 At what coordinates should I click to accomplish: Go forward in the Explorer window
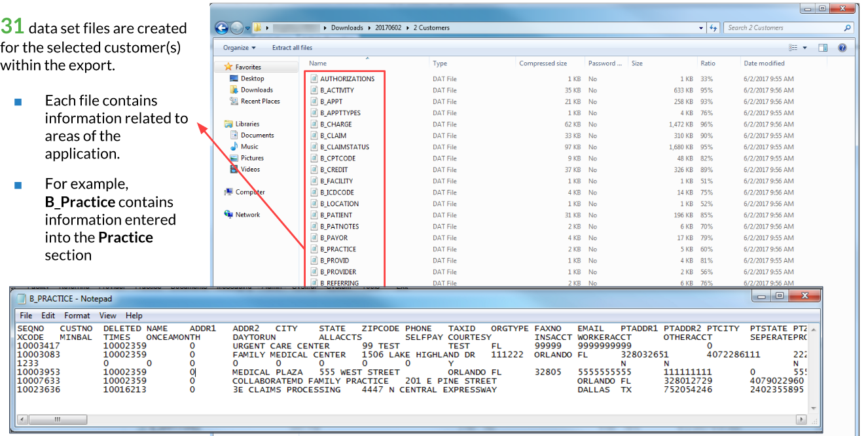[236, 27]
